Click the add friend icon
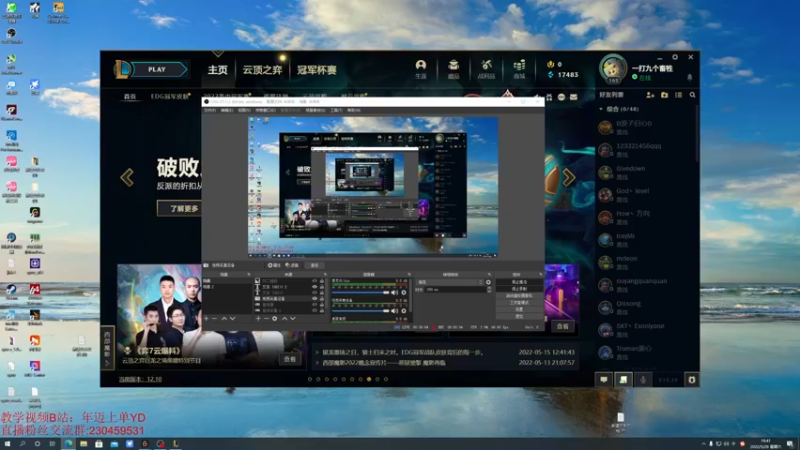This screenshot has width=800, height=450. [x=650, y=95]
